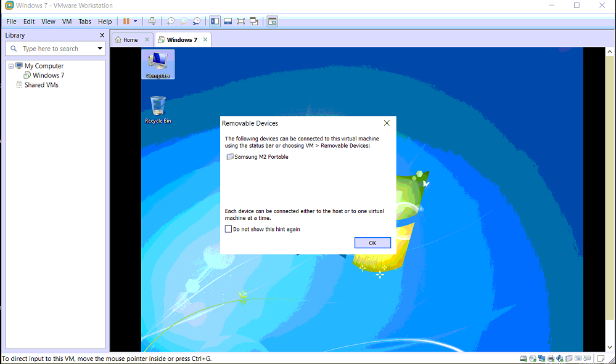The image size is (616, 364).
Task: Click the printer status bar icon
Action: pyautogui.click(x=551, y=358)
